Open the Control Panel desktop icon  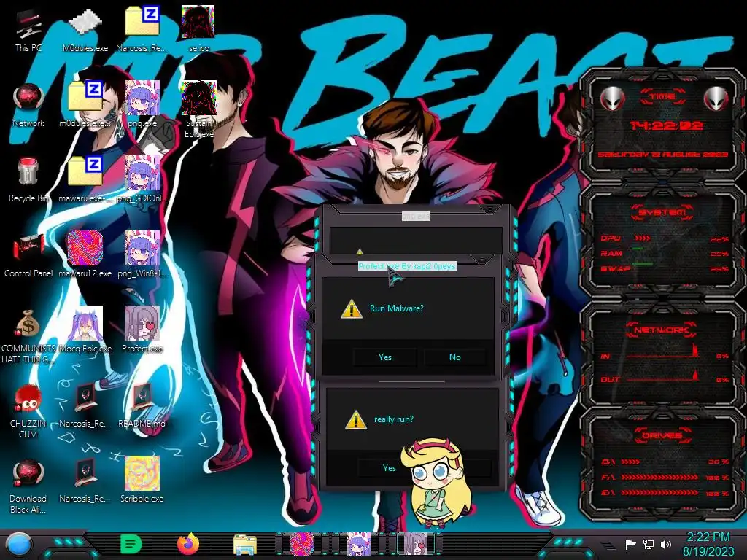(28, 255)
